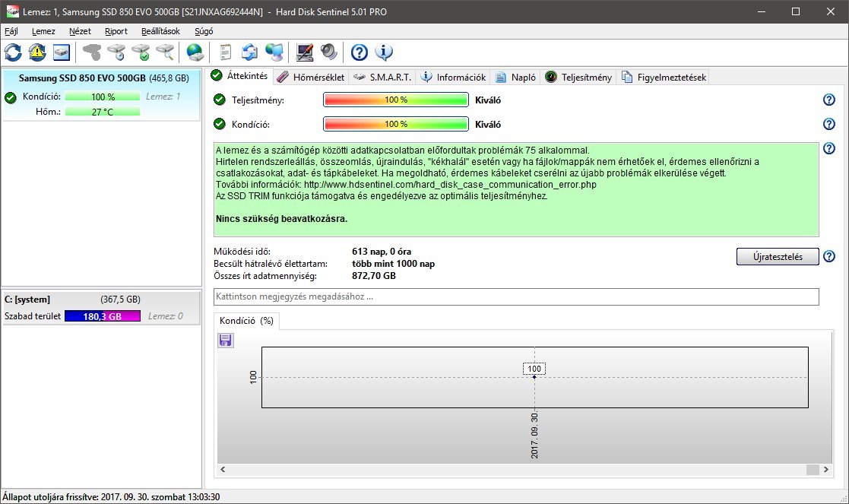Click the status bar last refresh text
This screenshot has height=504, width=849.
pyautogui.click(x=111, y=496)
